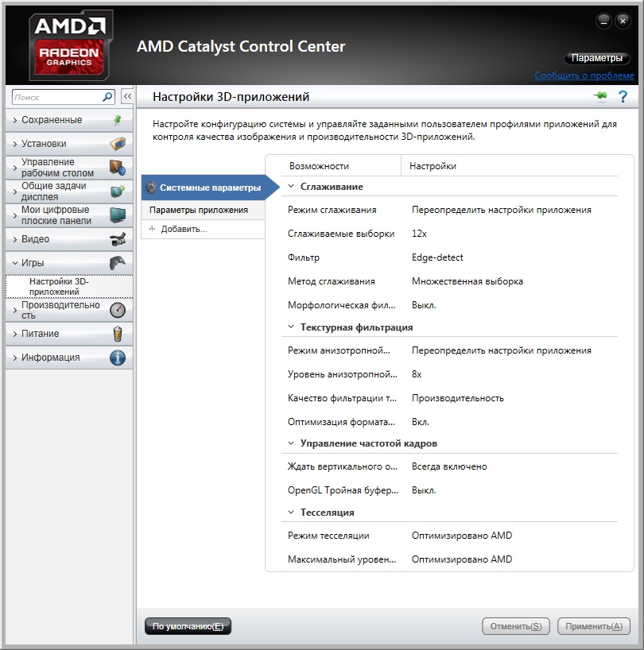Click the blue info icon for Информация
The image size is (644, 650).
[117, 358]
